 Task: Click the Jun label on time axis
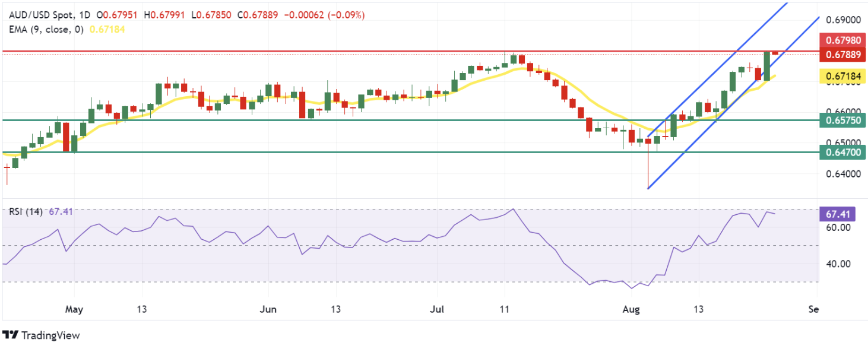[x=268, y=310]
